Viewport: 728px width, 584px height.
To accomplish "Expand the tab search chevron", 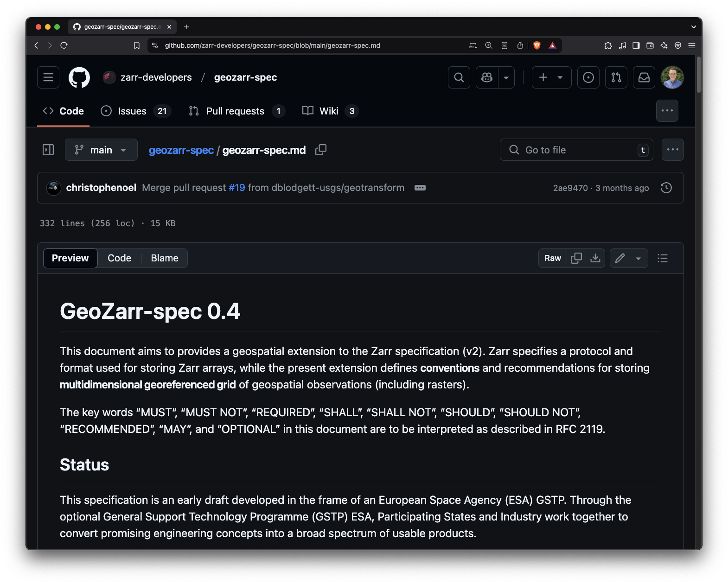I will [x=693, y=27].
